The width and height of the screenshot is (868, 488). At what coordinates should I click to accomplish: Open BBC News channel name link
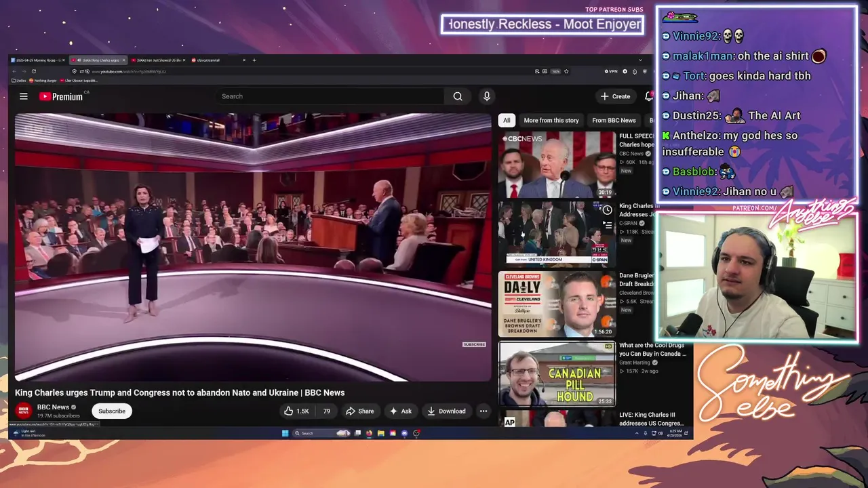tap(53, 407)
